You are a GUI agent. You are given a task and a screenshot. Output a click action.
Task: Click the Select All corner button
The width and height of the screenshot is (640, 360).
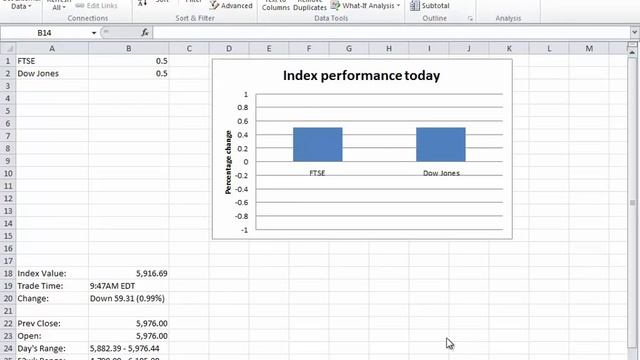coord(8,48)
